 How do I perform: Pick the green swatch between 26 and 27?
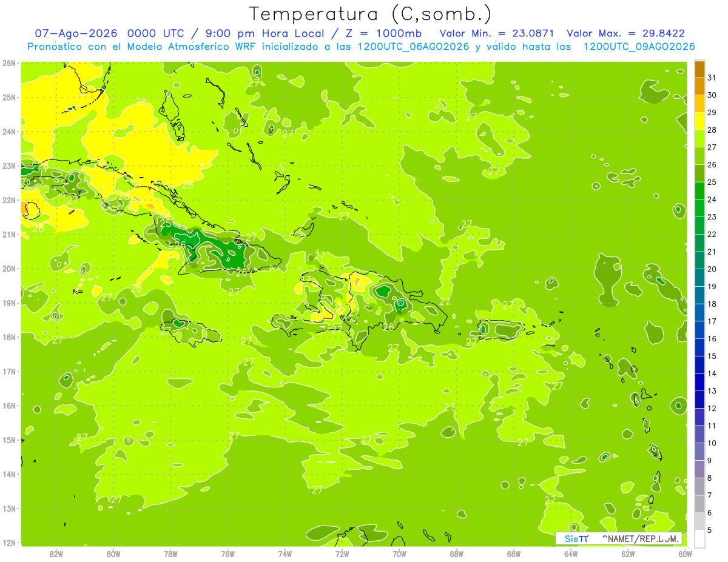[x=699, y=156]
